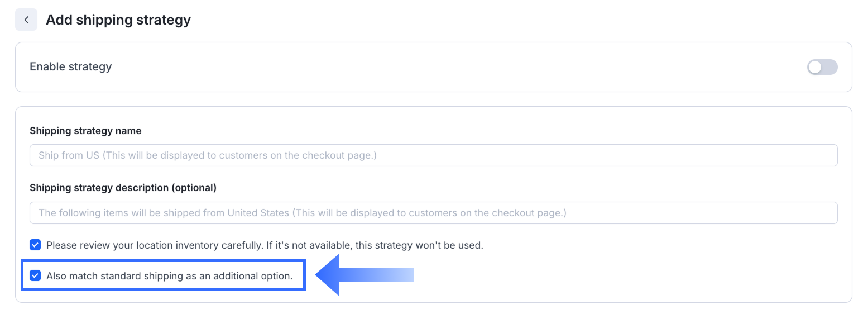
Task: Focus the Shipping strategy name field
Action: coord(433,155)
